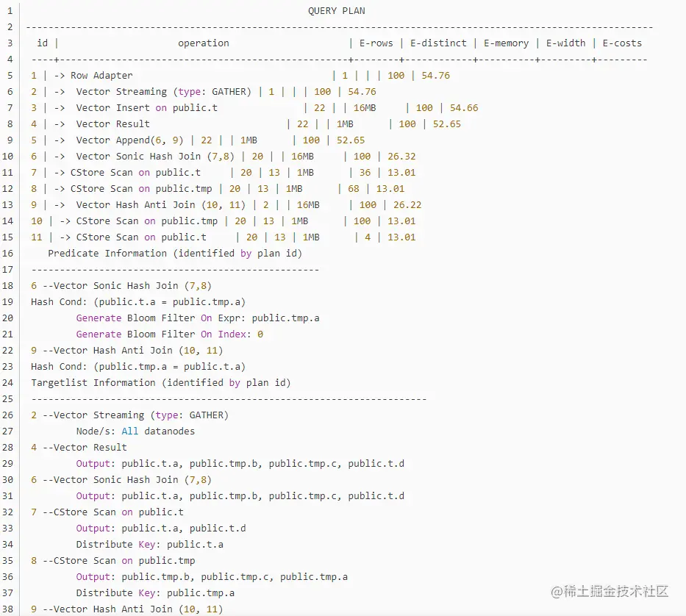Click 'CStore Scan on public.t' on line 15

click(x=141, y=237)
